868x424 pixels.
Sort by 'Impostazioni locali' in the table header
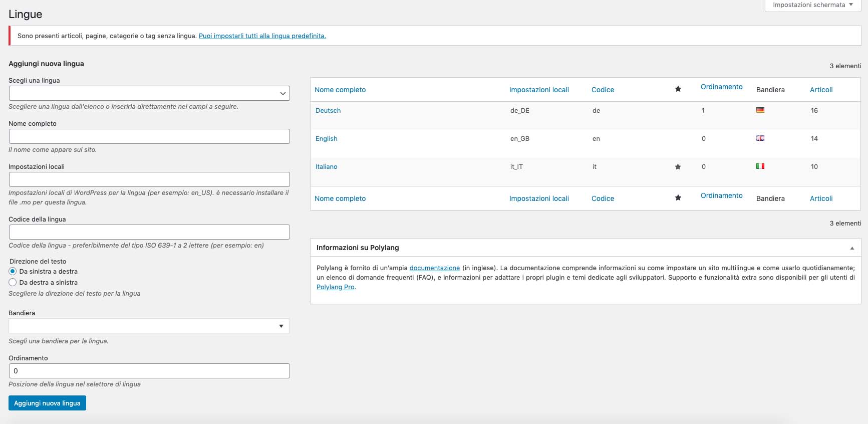click(x=539, y=90)
